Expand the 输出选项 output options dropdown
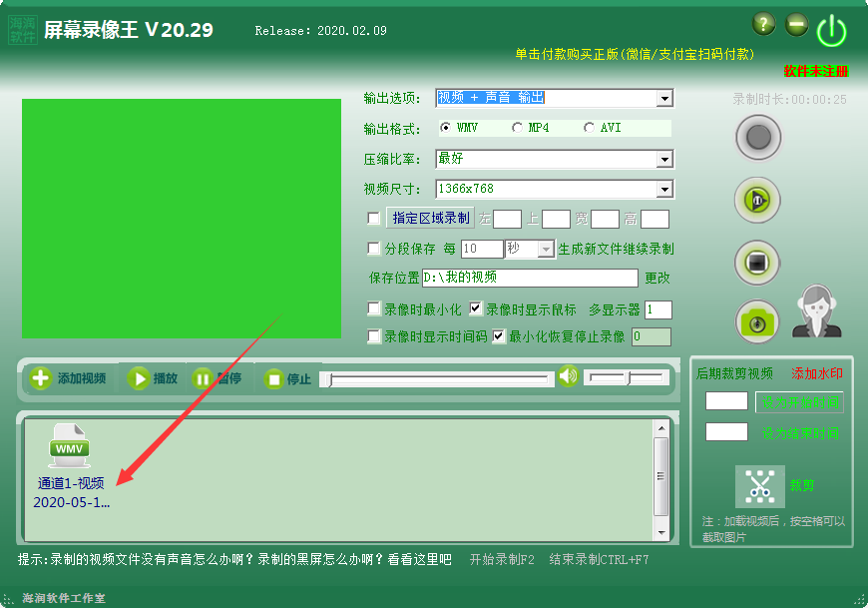 pos(664,98)
